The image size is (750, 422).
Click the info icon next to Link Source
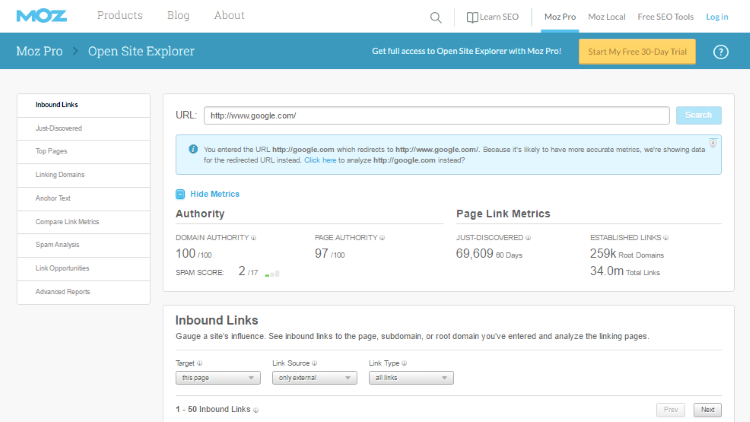pyautogui.click(x=314, y=363)
